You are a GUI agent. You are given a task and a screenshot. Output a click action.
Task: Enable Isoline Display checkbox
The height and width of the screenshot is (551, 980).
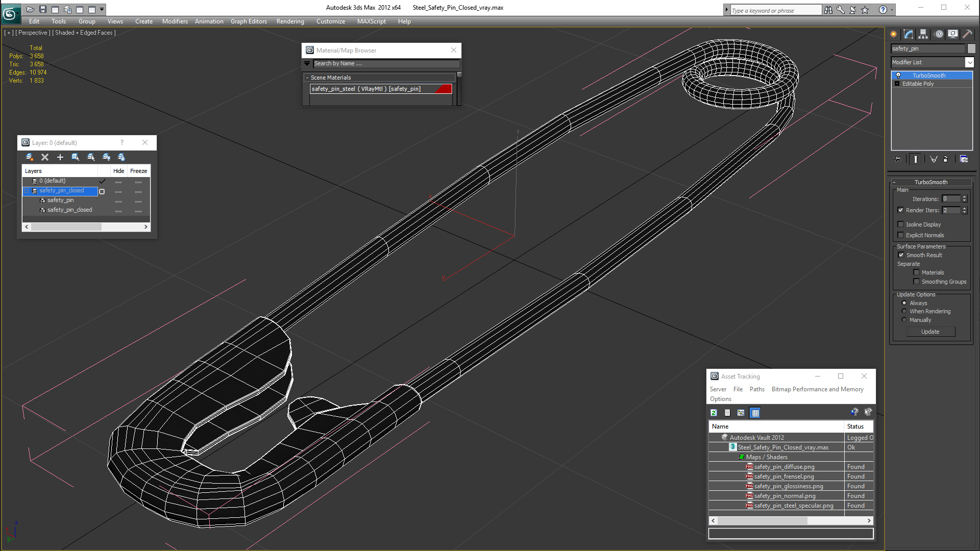click(x=901, y=224)
